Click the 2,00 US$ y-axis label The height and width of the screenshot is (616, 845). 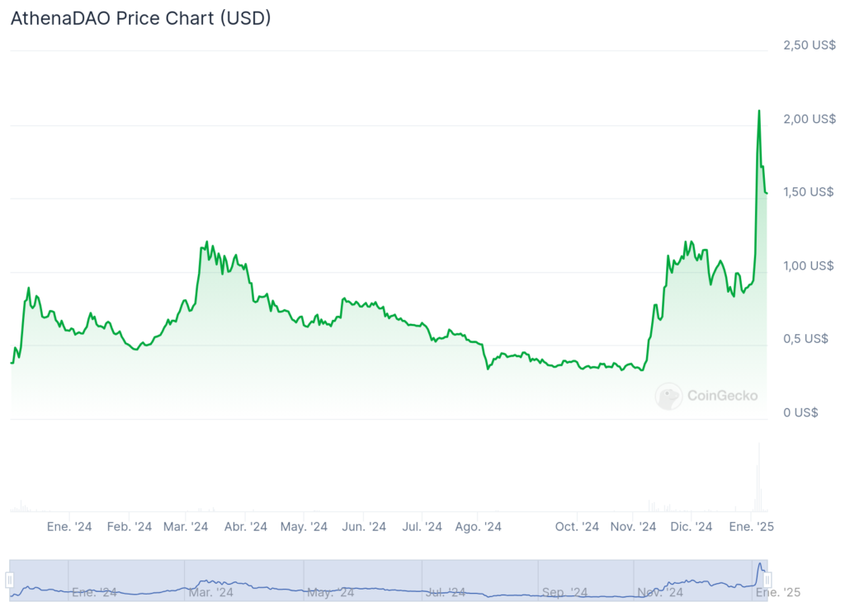810,119
